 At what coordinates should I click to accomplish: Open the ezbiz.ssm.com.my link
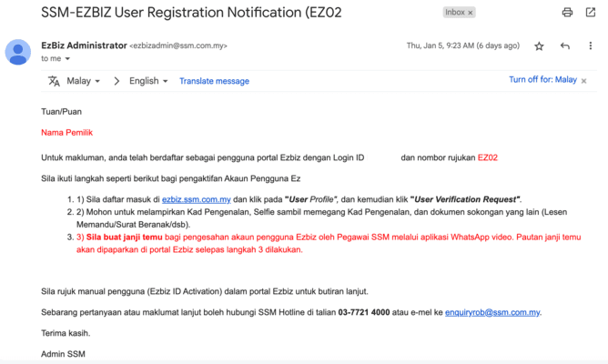[x=196, y=198]
